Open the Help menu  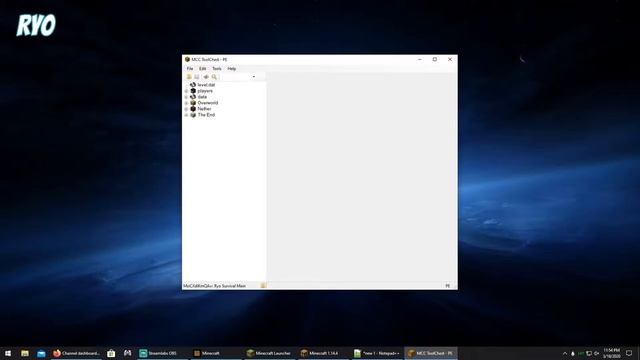point(232,69)
